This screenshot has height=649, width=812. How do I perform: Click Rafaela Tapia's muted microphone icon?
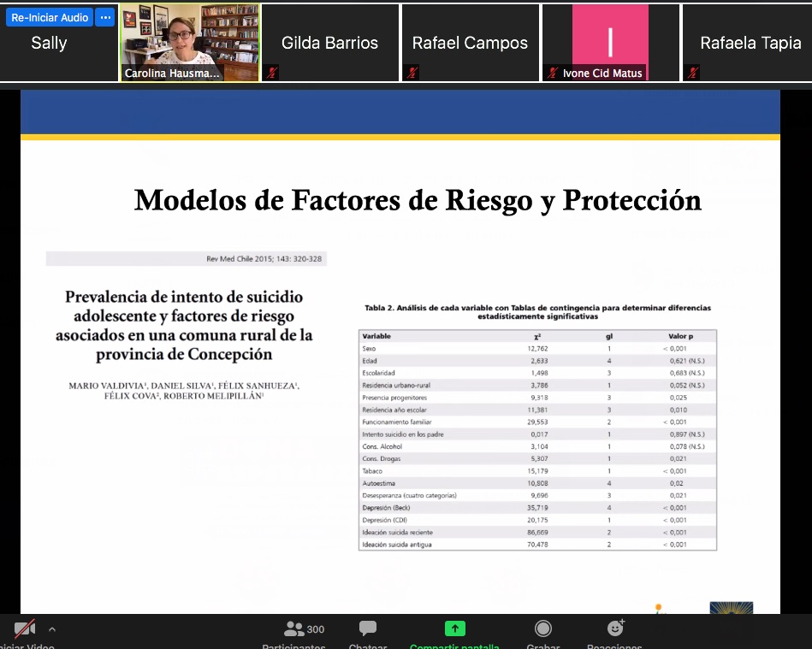[x=692, y=73]
